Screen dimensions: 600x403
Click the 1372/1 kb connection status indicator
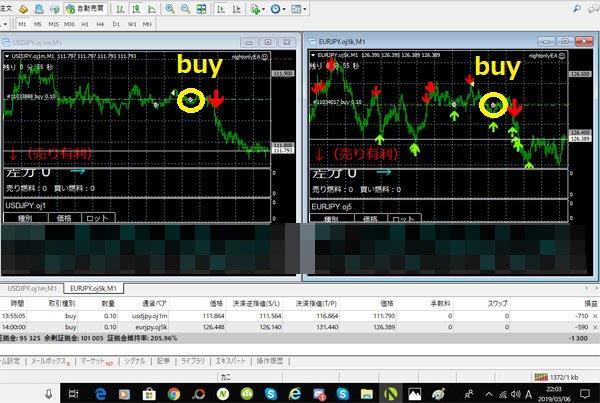click(x=556, y=377)
